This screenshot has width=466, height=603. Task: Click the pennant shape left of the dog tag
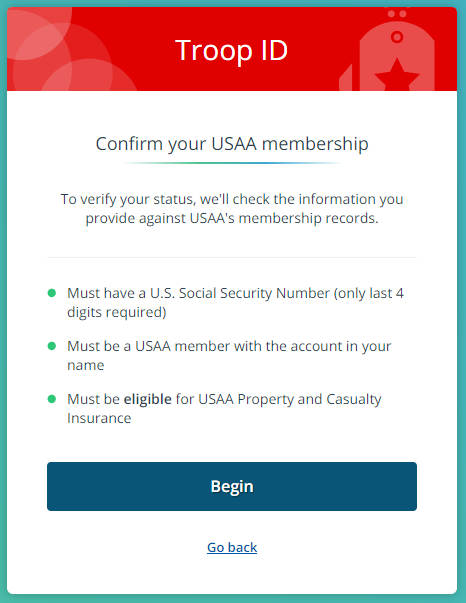346,78
